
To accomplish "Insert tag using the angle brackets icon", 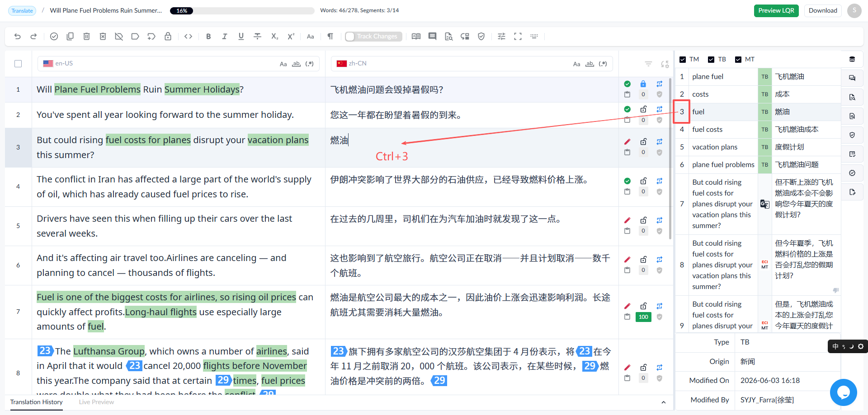I will pyautogui.click(x=189, y=37).
